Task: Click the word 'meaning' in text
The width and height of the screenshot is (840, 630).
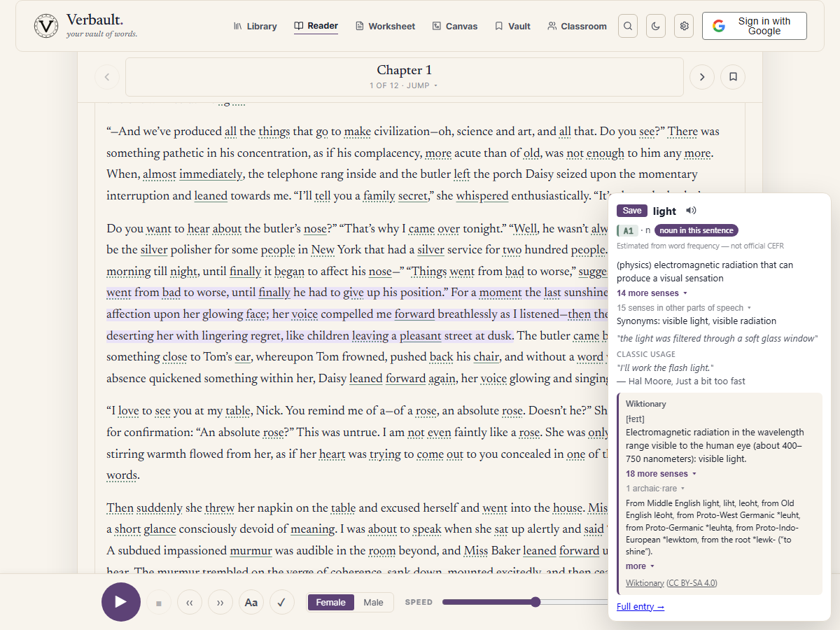Action: point(312,529)
